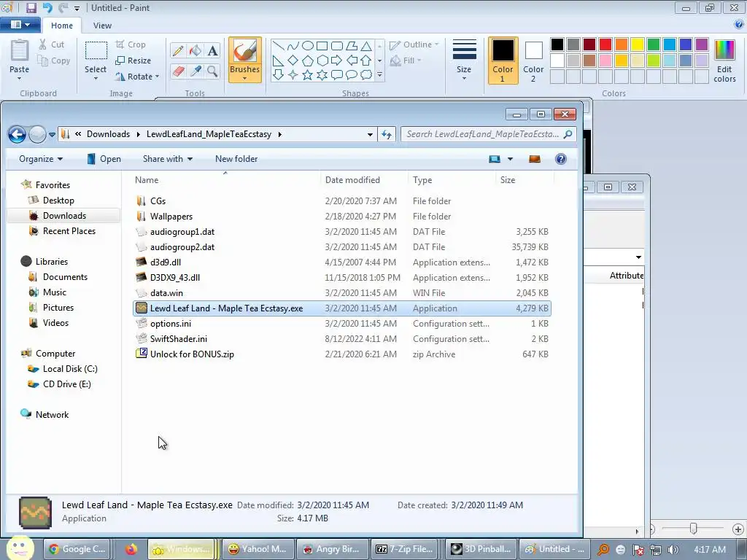The height and width of the screenshot is (560, 747).
Task: Expand the Shapes gallery more arrow
Action: (379, 75)
